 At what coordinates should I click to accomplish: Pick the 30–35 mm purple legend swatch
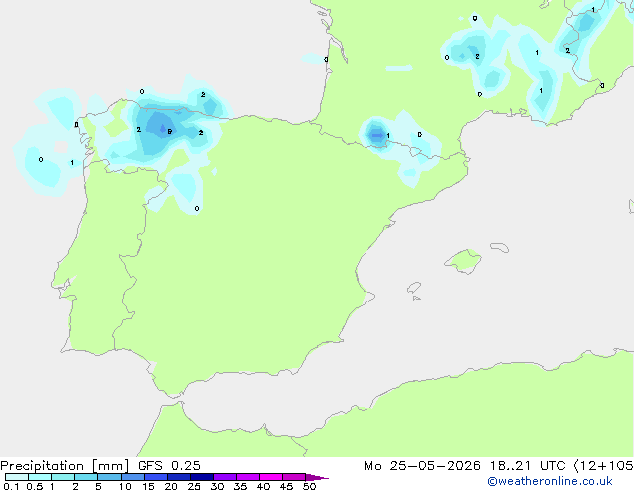(x=225, y=477)
